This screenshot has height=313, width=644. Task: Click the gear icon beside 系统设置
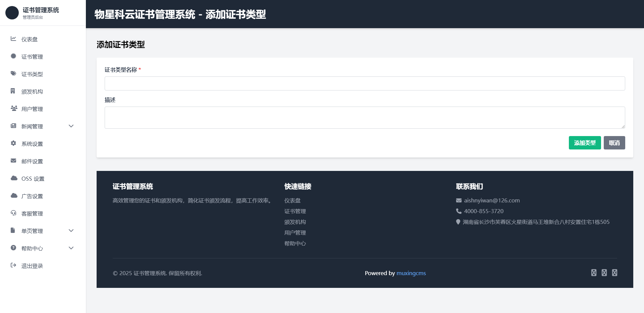[13, 143]
